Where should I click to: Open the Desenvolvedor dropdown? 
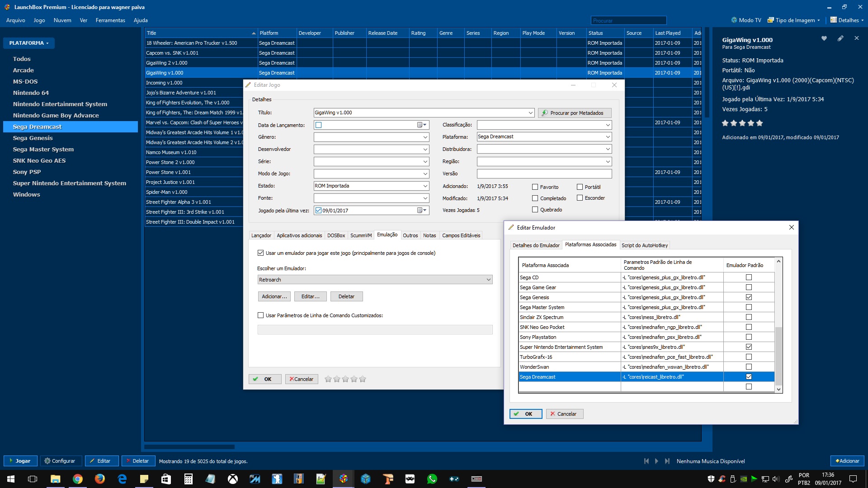coord(425,149)
